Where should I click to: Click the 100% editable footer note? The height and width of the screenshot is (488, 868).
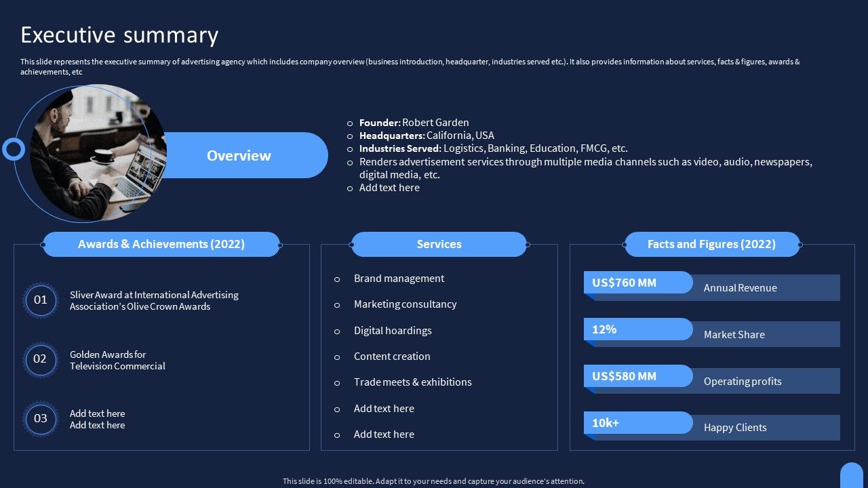(x=433, y=481)
